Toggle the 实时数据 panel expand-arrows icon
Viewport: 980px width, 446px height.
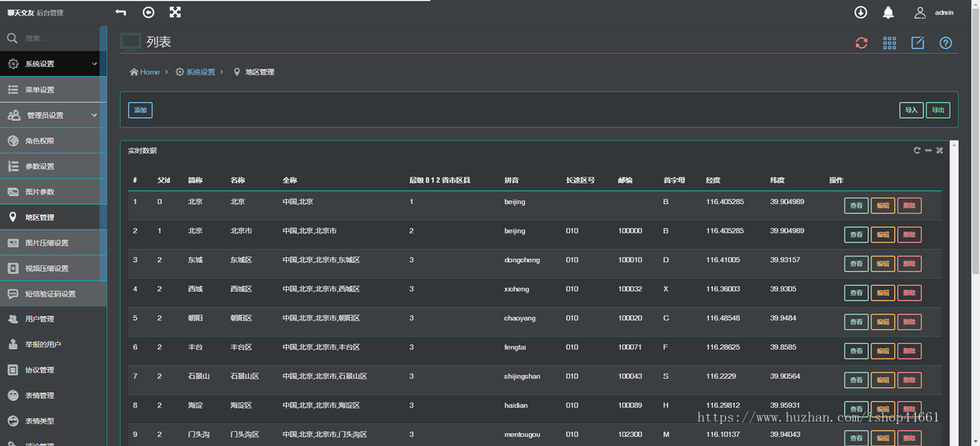click(x=940, y=150)
